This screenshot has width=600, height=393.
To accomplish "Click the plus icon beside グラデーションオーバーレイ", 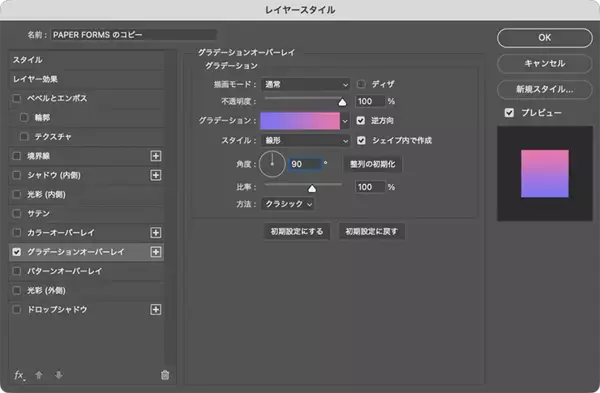I will (x=156, y=252).
